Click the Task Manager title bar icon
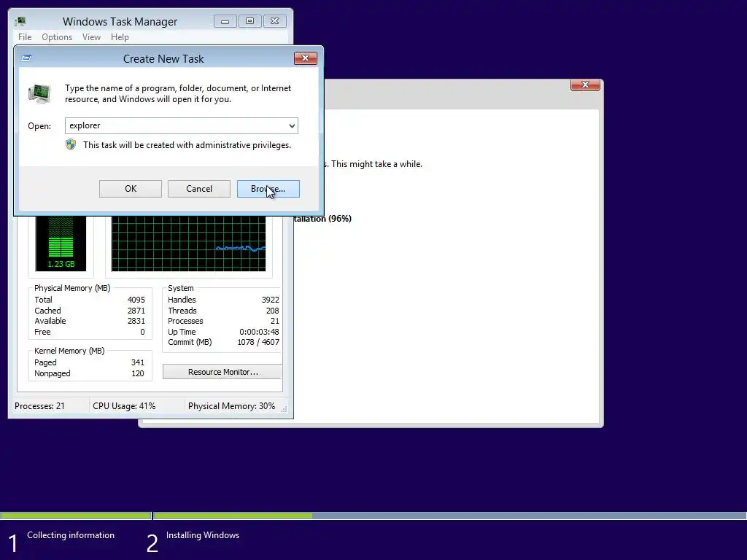747x560 pixels. 20,21
